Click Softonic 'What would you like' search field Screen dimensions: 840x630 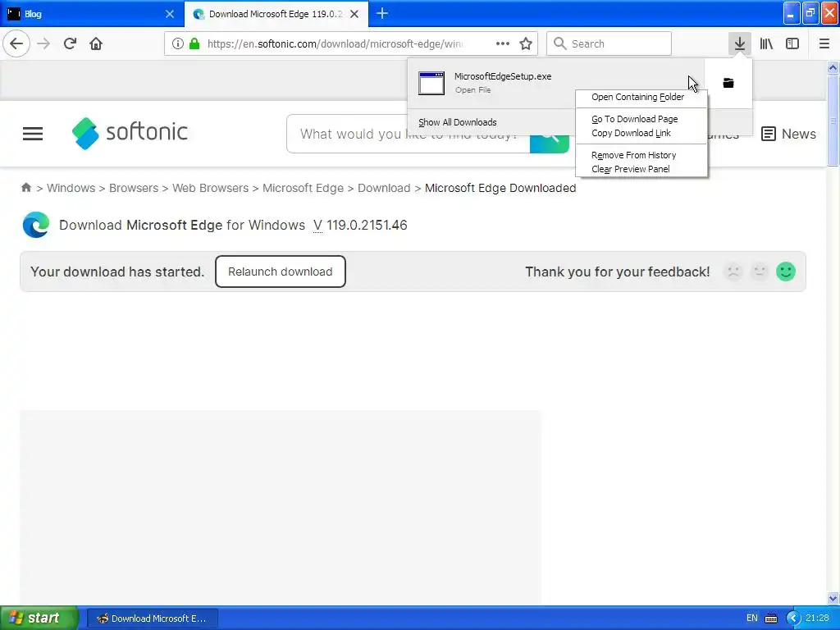point(409,134)
